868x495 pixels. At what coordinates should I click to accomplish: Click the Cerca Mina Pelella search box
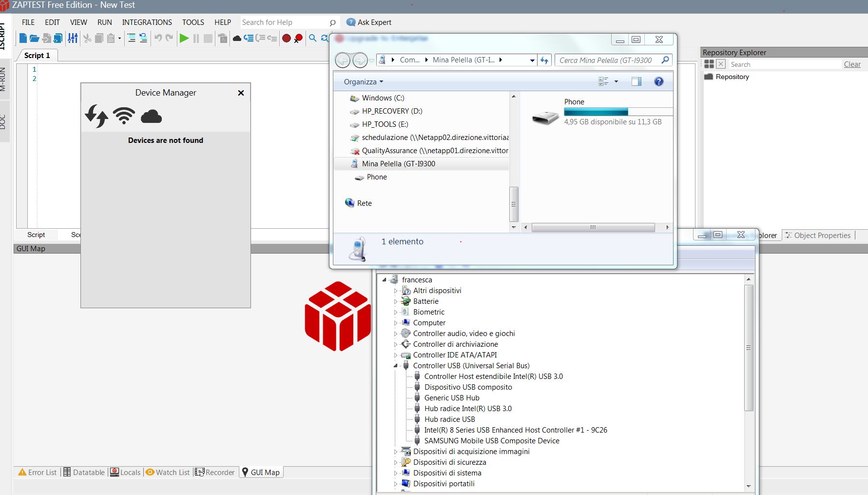pyautogui.click(x=613, y=60)
